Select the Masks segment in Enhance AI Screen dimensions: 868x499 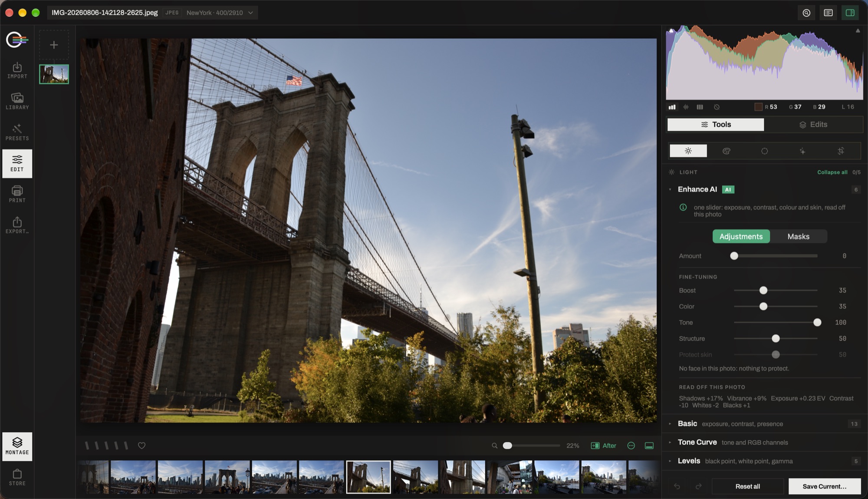[799, 237]
